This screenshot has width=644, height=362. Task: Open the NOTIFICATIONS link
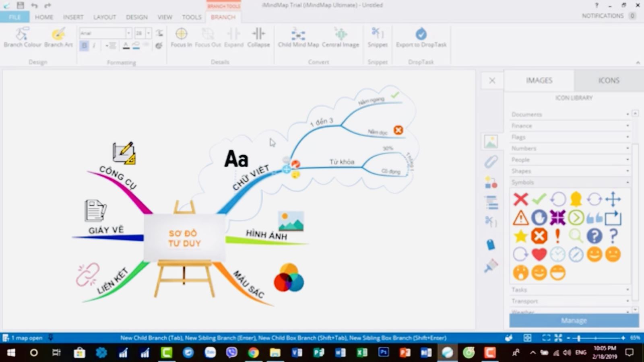603,16
